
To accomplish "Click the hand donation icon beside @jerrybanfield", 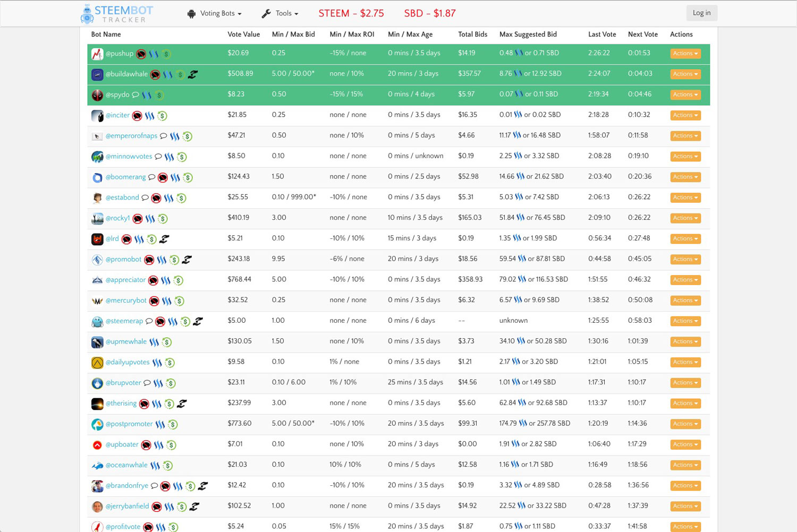I will (194, 507).
